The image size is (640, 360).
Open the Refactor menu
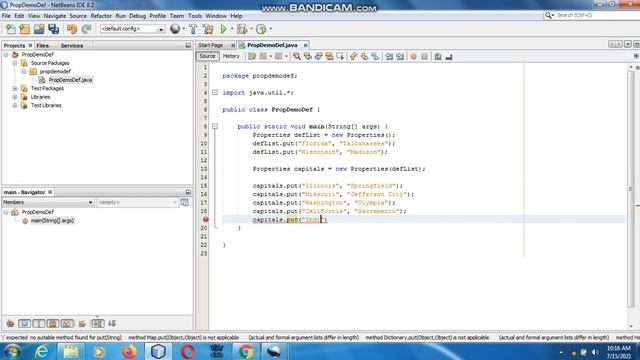[x=101, y=16]
